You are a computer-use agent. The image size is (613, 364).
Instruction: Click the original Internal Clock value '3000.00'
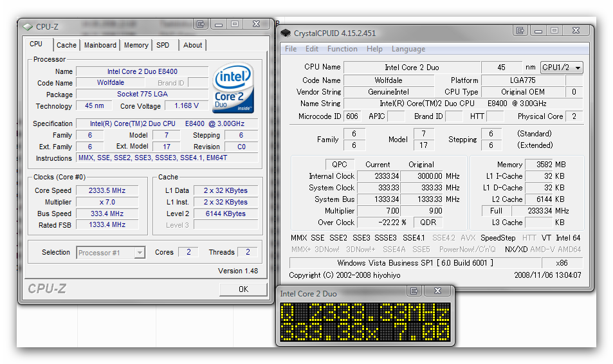[422, 176]
